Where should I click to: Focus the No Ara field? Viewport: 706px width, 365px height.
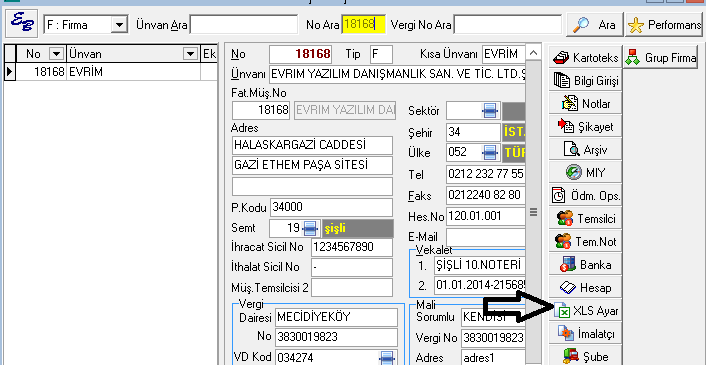[x=363, y=24]
